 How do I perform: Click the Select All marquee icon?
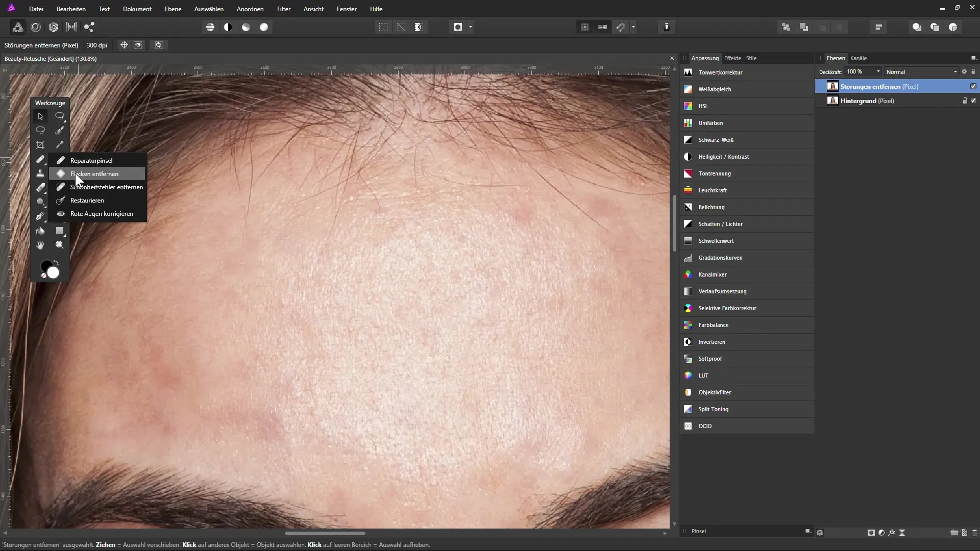coord(383,27)
